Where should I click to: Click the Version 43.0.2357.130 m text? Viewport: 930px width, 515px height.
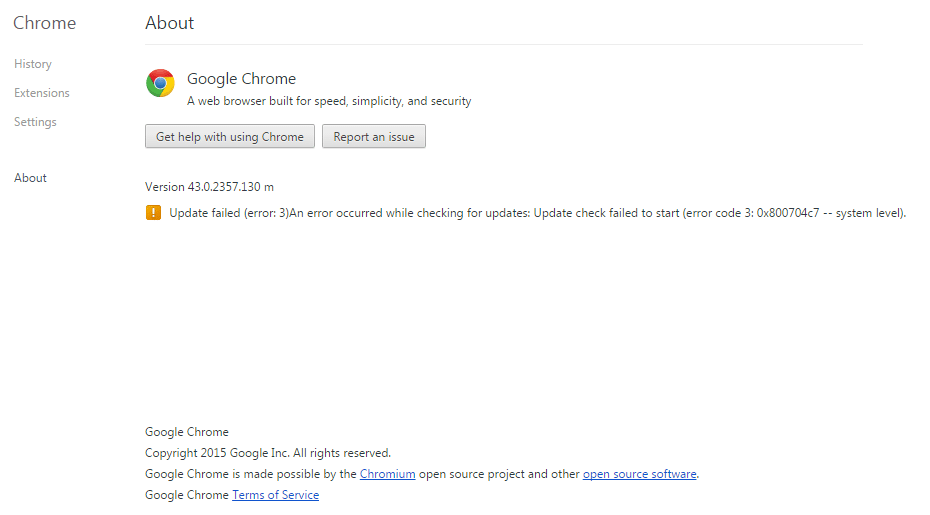[209, 187]
